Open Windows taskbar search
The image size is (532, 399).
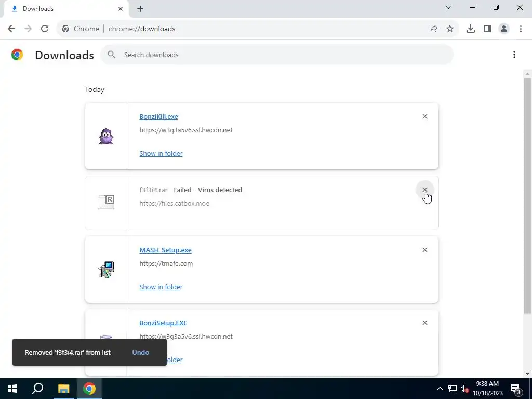click(37, 389)
